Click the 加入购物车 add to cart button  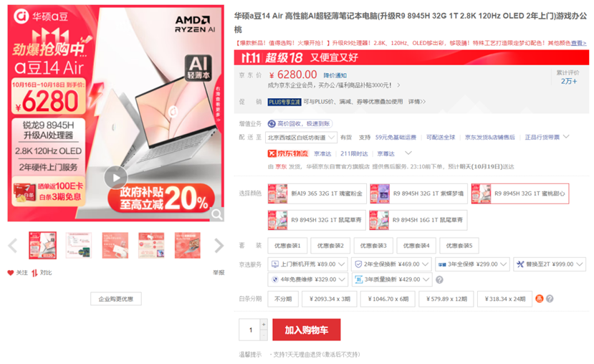(307, 330)
